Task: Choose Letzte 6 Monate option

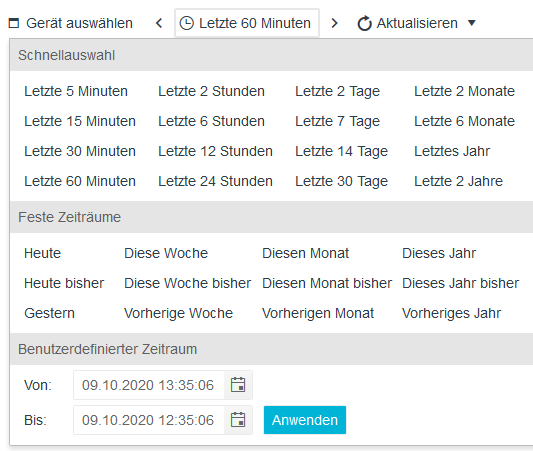Action: pos(464,121)
